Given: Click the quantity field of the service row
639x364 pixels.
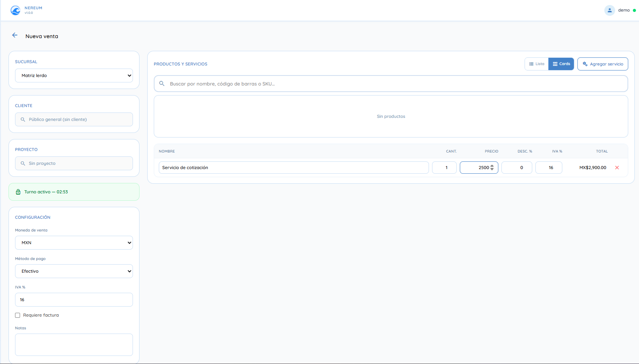Looking at the screenshot, I should click(x=444, y=168).
